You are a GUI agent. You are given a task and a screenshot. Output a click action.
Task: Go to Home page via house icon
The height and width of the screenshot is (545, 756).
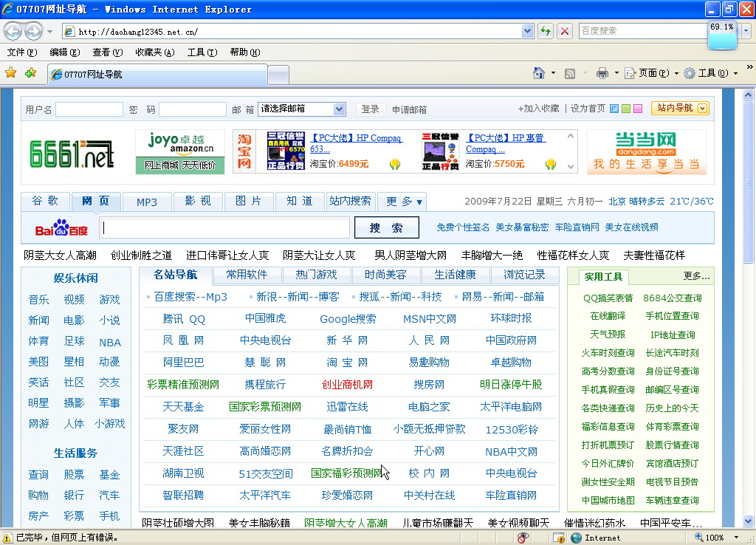540,73
